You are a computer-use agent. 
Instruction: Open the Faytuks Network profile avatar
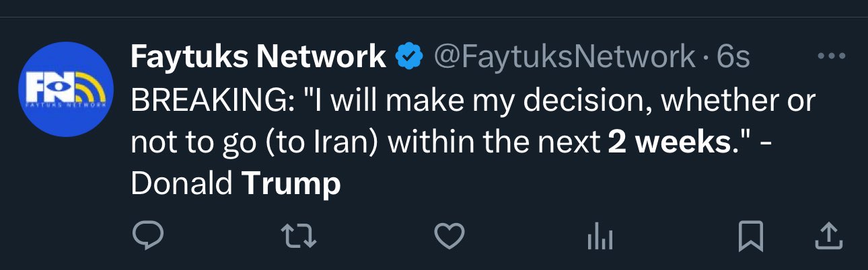(x=66, y=89)
